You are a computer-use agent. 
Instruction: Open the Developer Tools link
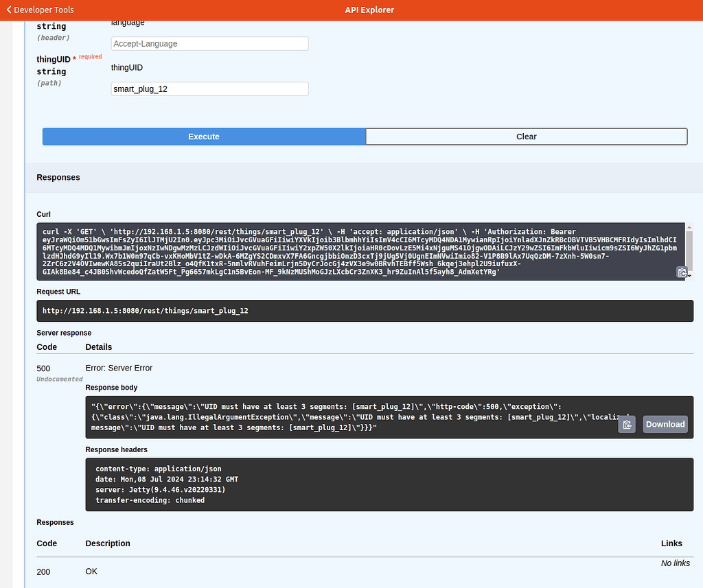tap(43, 10)
